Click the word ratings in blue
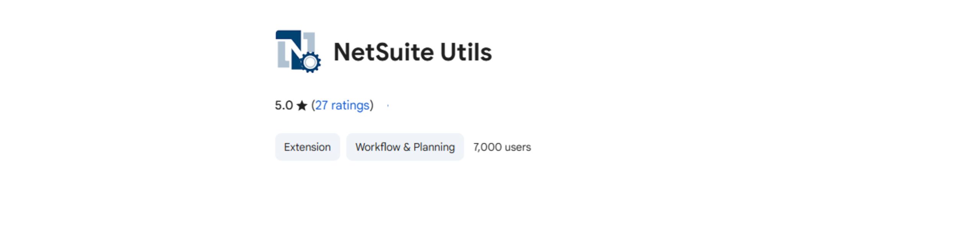 350,105
